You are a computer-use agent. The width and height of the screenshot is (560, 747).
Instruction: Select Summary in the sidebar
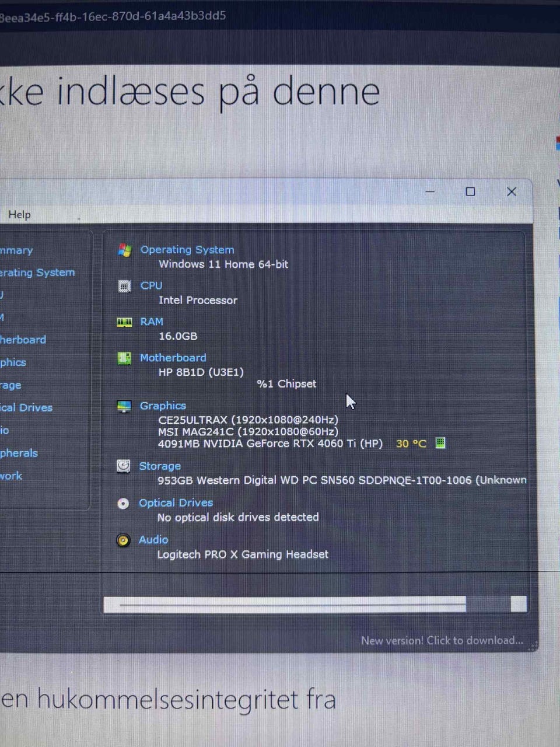[x=16, y=250]
